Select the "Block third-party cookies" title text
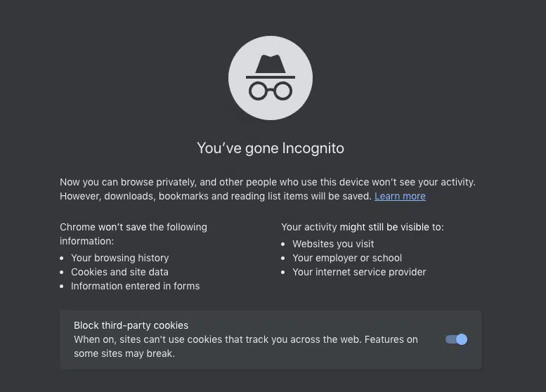The height and width of the screenshot is (392, 546). 131,325
